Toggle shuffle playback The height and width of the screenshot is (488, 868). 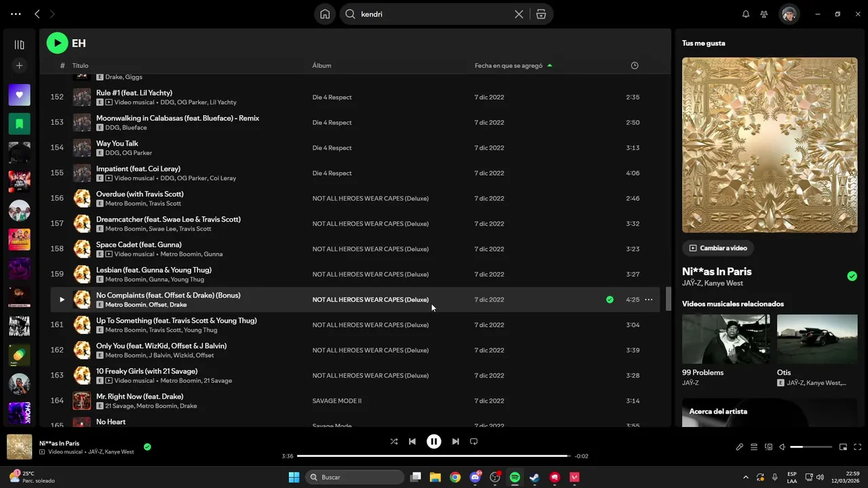click(x=394, y=441)
